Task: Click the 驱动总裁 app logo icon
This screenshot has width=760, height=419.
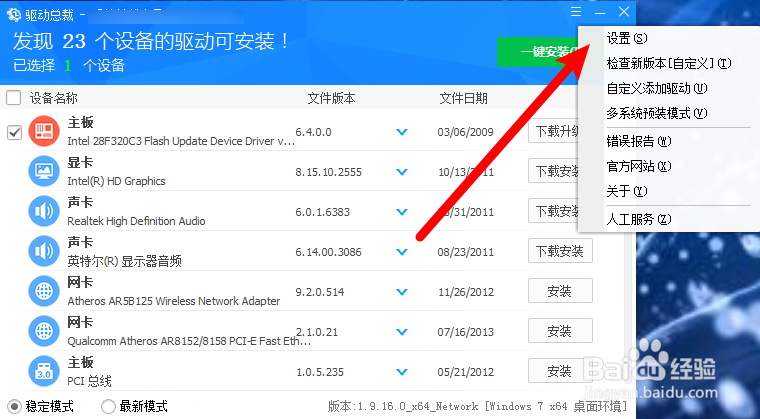Action: [x=14, y=15]
